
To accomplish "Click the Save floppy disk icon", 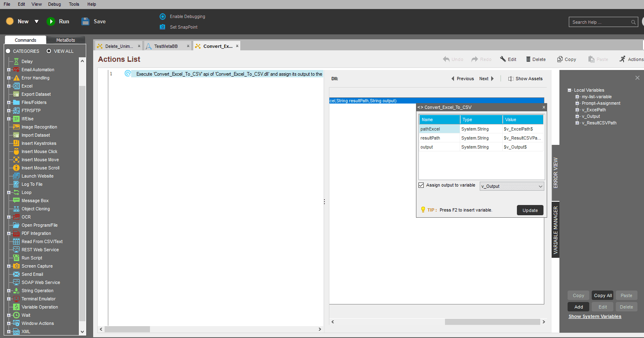I will 85,22.
